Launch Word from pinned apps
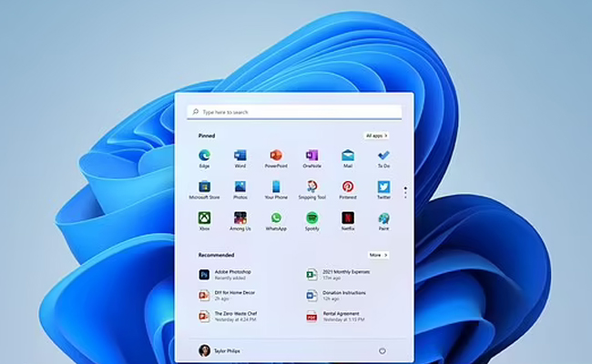 pos(240,158)
